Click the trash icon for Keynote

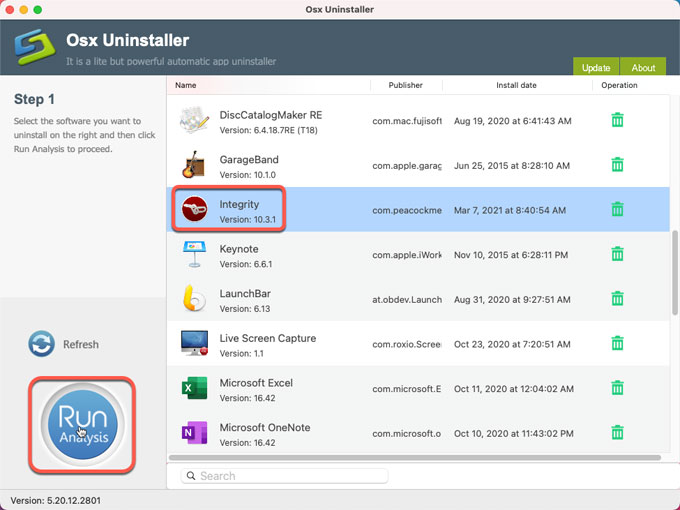[x=617, y=254]
